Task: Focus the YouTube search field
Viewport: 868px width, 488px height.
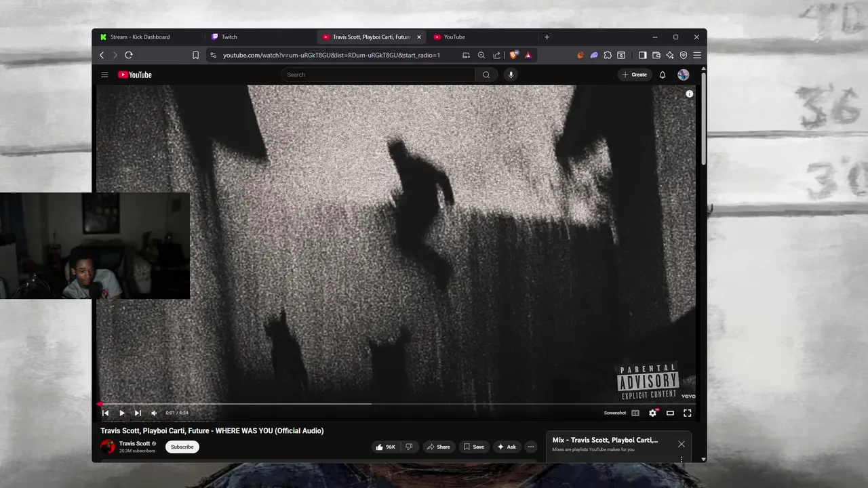Action: 378,75
